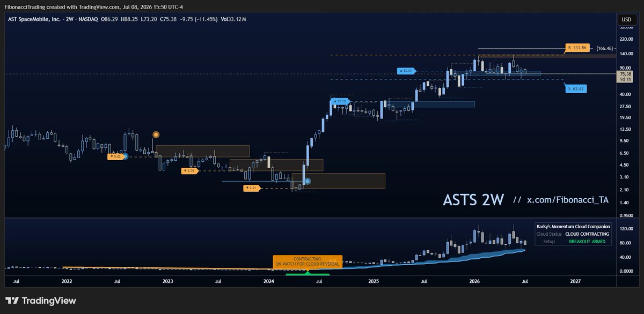Screen dimensions: 644x314
Task: Click the CONTRACTING ON WATCH FOR CLOUD REVERSAL label
Action: coord(307,261)
